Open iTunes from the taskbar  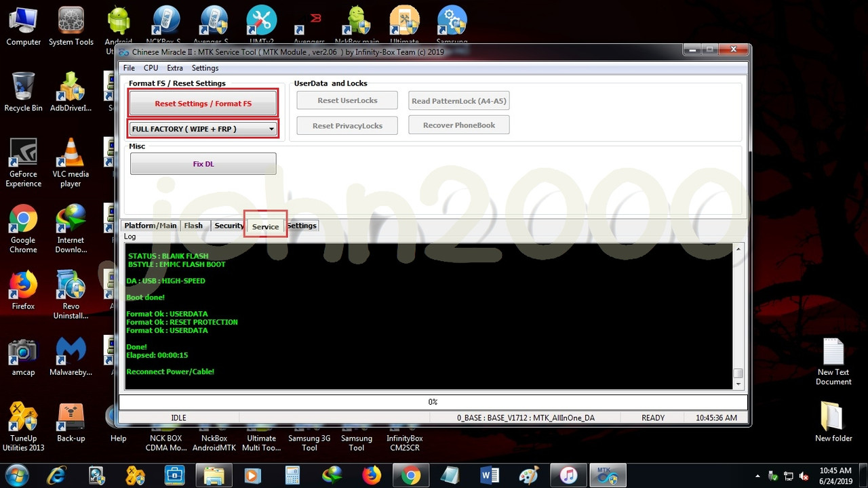(568, 475)
